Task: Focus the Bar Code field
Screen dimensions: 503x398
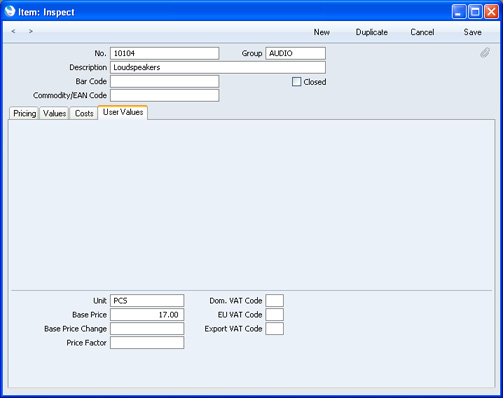Action: coord(165,81)
